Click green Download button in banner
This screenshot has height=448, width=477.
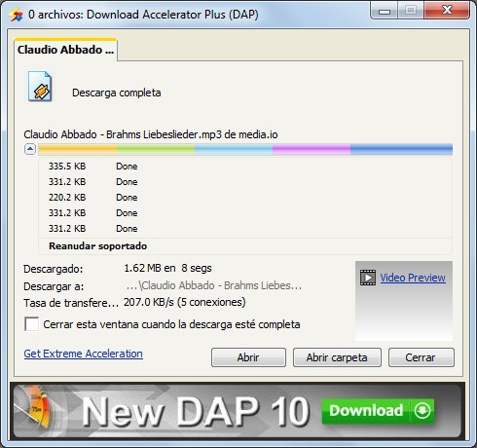click(378, 410)
